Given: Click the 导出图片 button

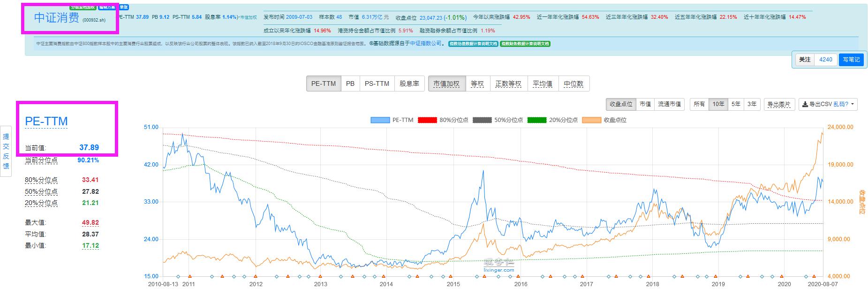Looking at the screenshot, I should (x=779, y=104).
